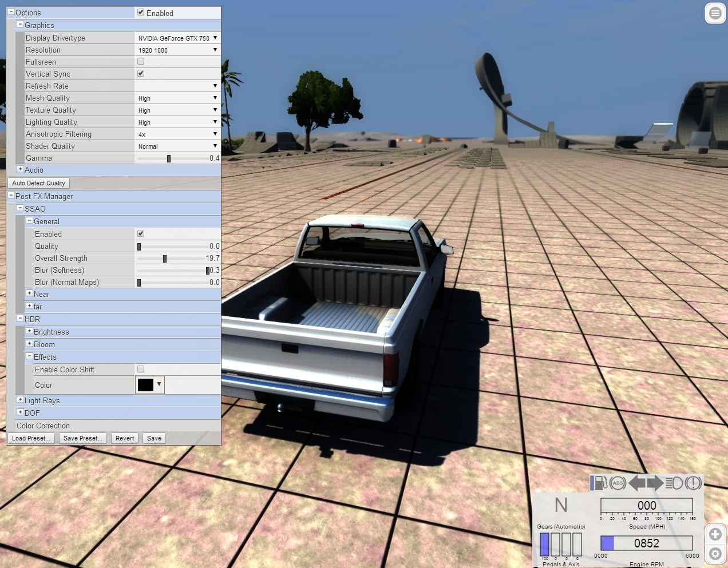Click the headlight indicator icon
This screenshot has height=568, width=728.
coord(674,483)
